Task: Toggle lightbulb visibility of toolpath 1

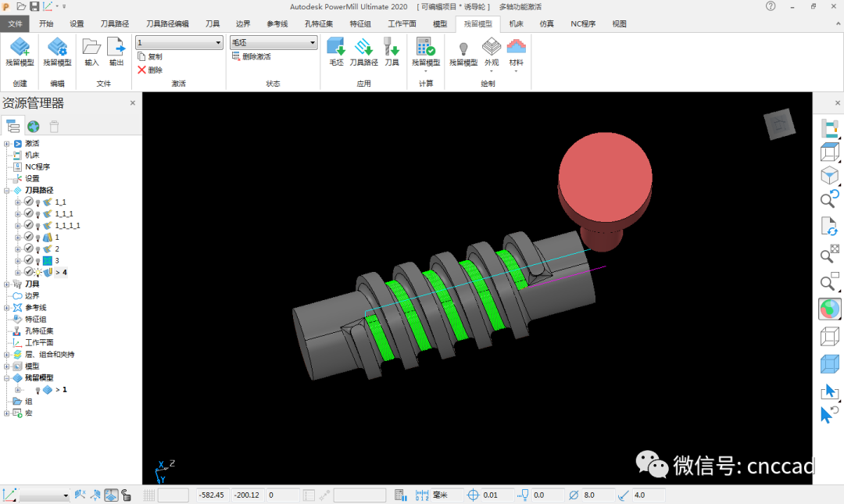Action: pyautogui.click(x=38, y=238)
